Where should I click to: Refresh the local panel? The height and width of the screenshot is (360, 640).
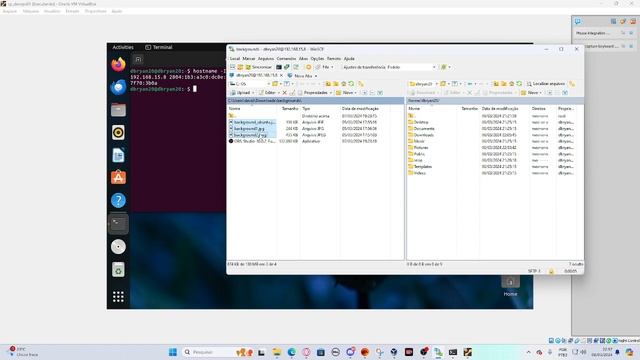(x=351, y=84)
